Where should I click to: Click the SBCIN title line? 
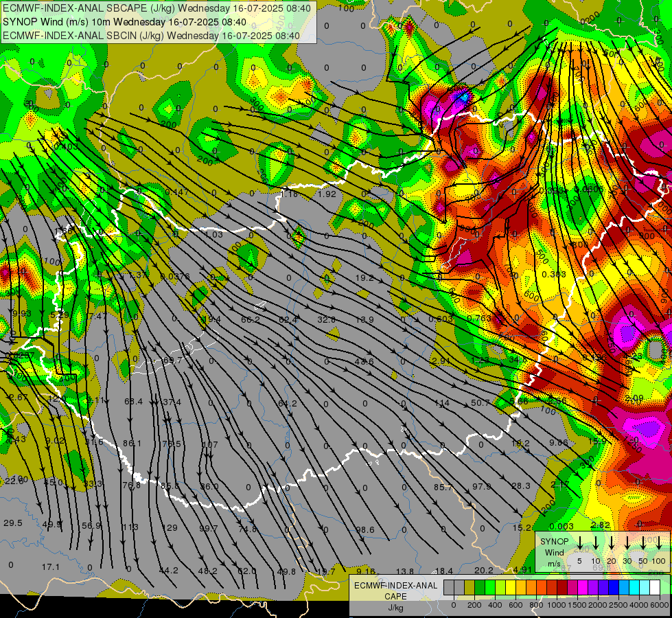point(151,36)
